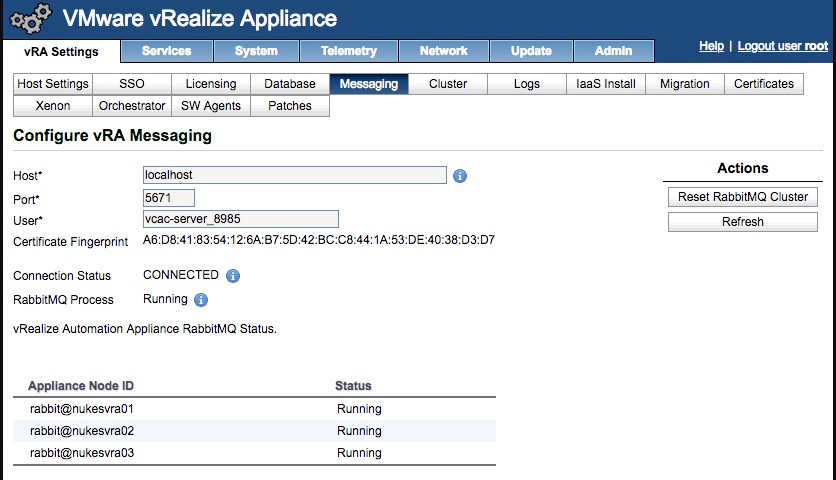836x480 pixels.
Task: Open the Logs sub-tab
Action: (x=527, y=84)
